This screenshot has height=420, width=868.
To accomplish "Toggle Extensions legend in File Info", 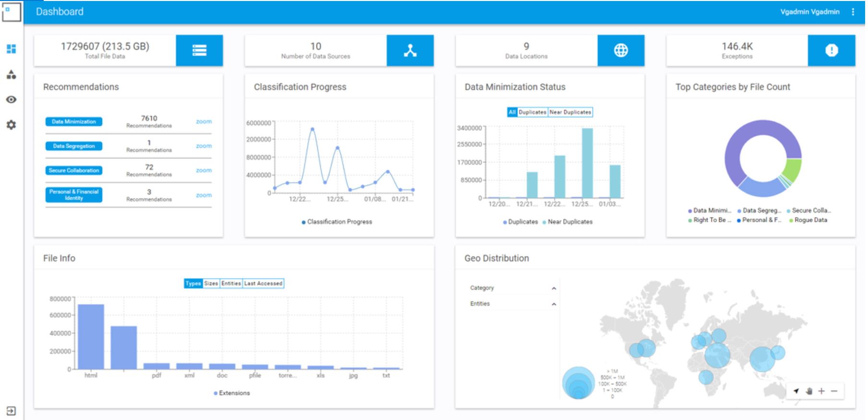I will 232,393.
